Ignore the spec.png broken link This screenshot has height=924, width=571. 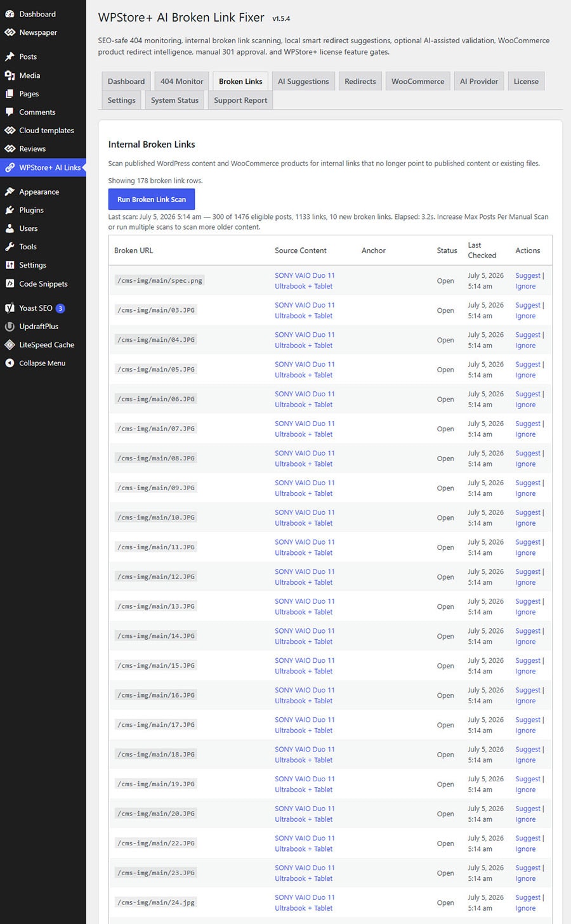click(525, 286)
